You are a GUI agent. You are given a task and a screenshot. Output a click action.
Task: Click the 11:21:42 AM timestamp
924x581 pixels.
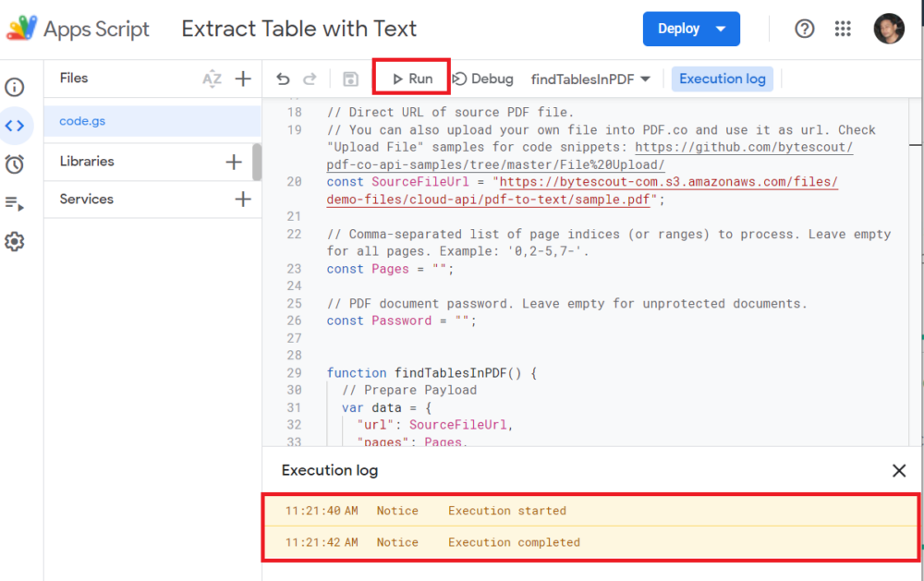coord(322,542)
